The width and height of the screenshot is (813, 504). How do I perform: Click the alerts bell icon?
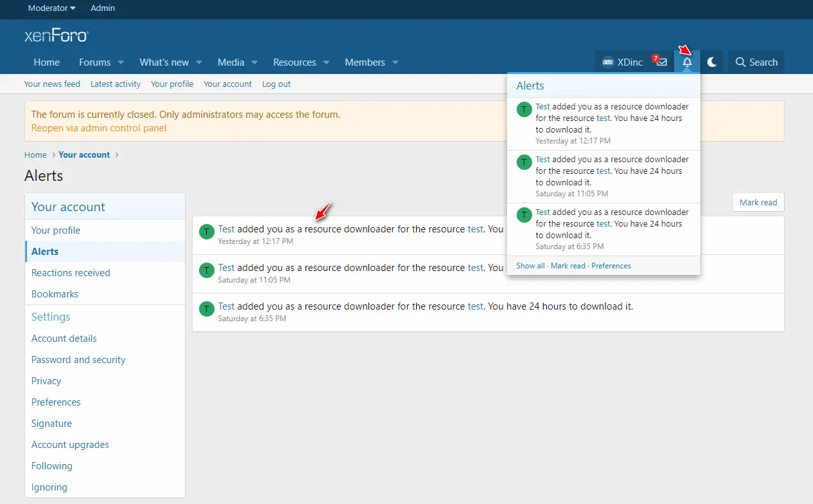tap(687, 62)
